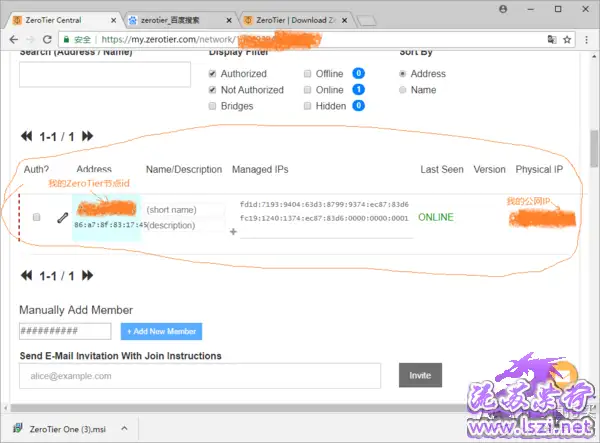Bookmark this page with the star icon
This screenshot has width=600, height=443.
coord(567,39)
